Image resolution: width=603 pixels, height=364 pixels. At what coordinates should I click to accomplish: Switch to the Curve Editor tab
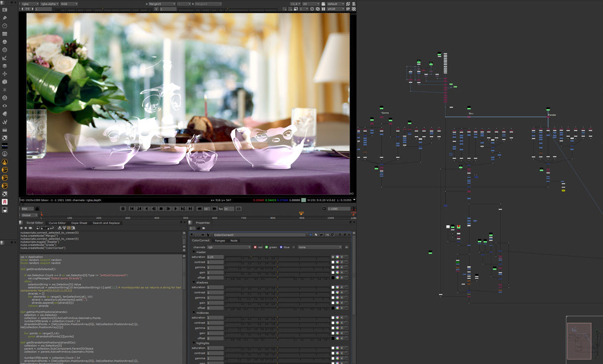(x=57, y=223)
